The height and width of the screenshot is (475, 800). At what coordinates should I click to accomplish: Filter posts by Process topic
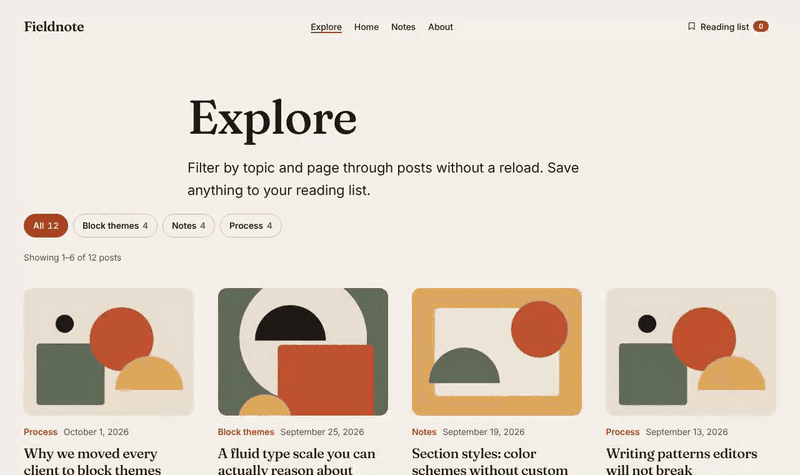point(251,226)
